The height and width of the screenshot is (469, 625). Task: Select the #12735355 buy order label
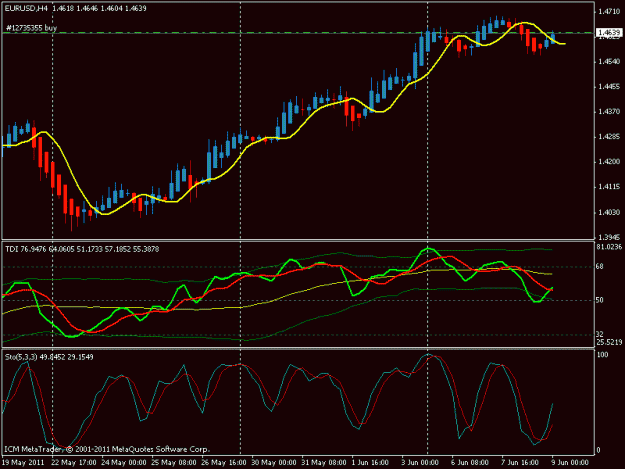tap(31, 28)
